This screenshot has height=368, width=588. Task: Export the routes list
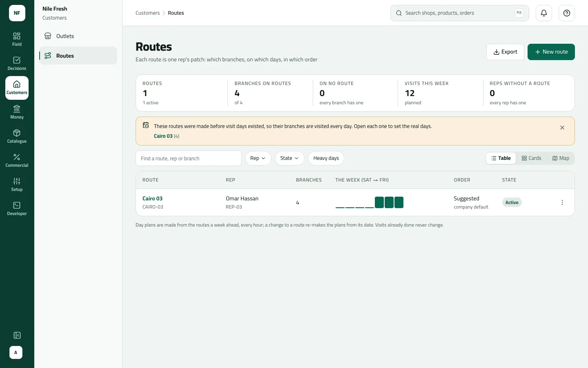click(505, 52)
